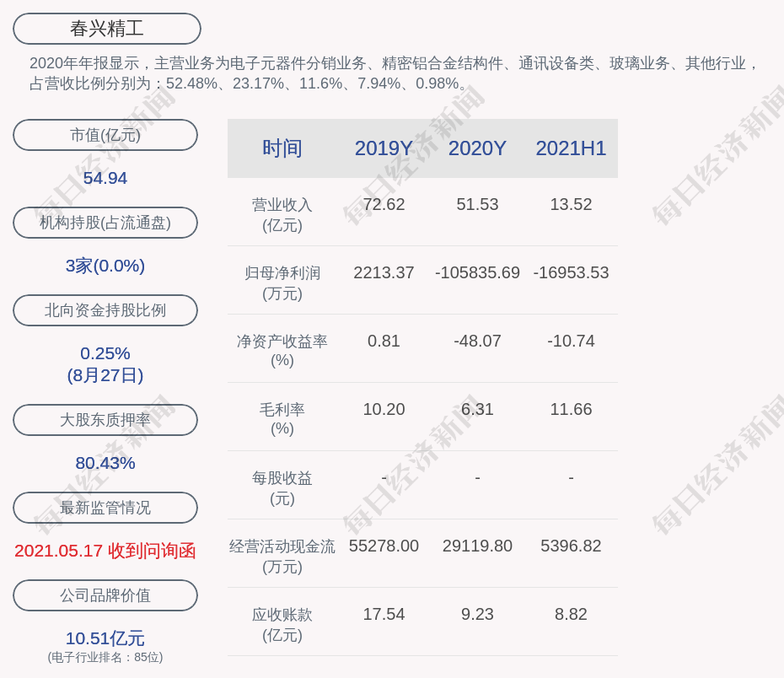Viewport: 784px width, 678px height.
Task: Click the receivables value 8.82
Action: [571, 615]
